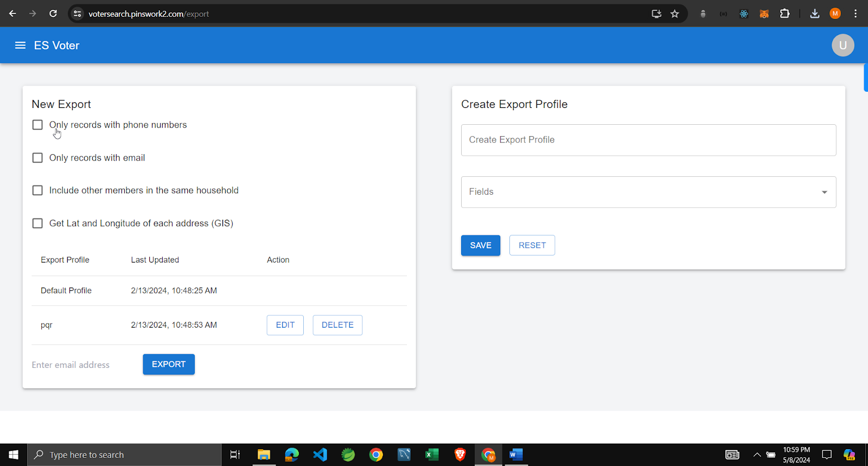Click the browser address bar URL
868x466 pixels.
[149, 14]
